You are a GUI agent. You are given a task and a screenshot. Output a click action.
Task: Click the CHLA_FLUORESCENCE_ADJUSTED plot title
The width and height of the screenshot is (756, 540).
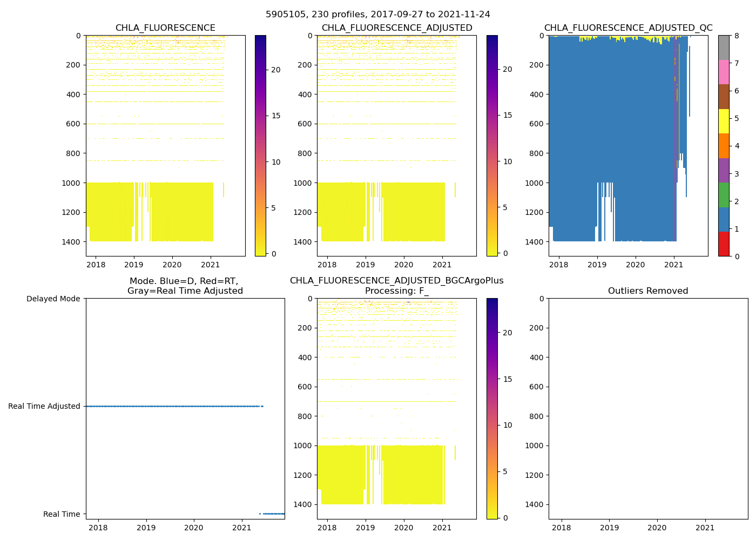pyautogui.click(x=397, y=28)
